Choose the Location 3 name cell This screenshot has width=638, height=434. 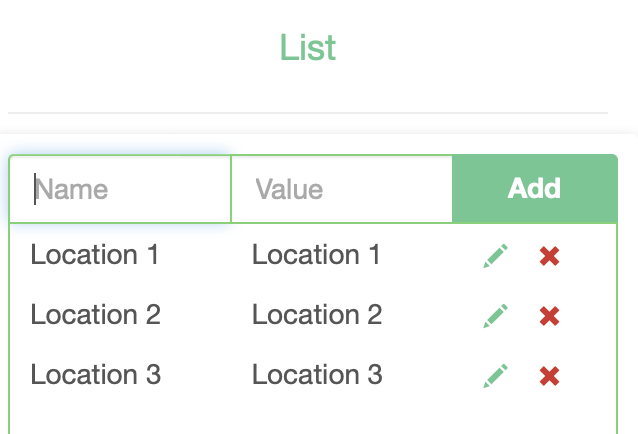point(95,375)
